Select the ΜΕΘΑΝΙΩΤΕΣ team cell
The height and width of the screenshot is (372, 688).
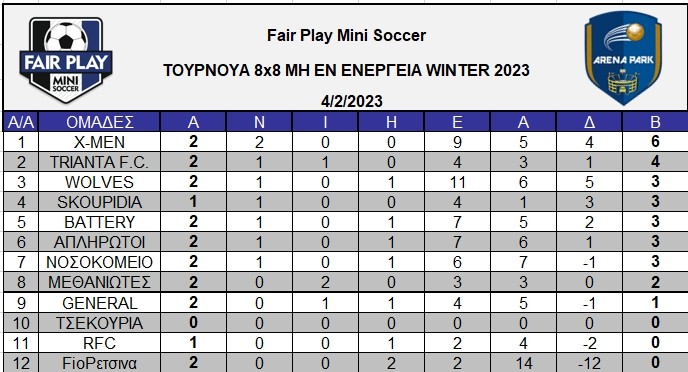click(x=100, y=282)
